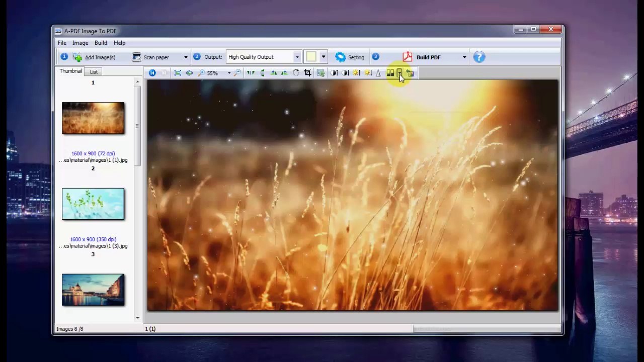Image resolution: width=644 pixels, height=362 pixels.
Task: Open the Build PDF dropdown arrow
Action: [464, 57]
